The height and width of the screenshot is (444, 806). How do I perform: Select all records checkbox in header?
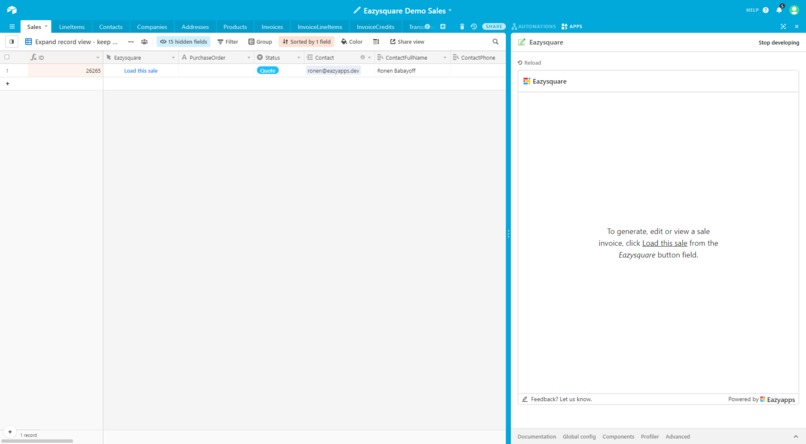(7, 57)
